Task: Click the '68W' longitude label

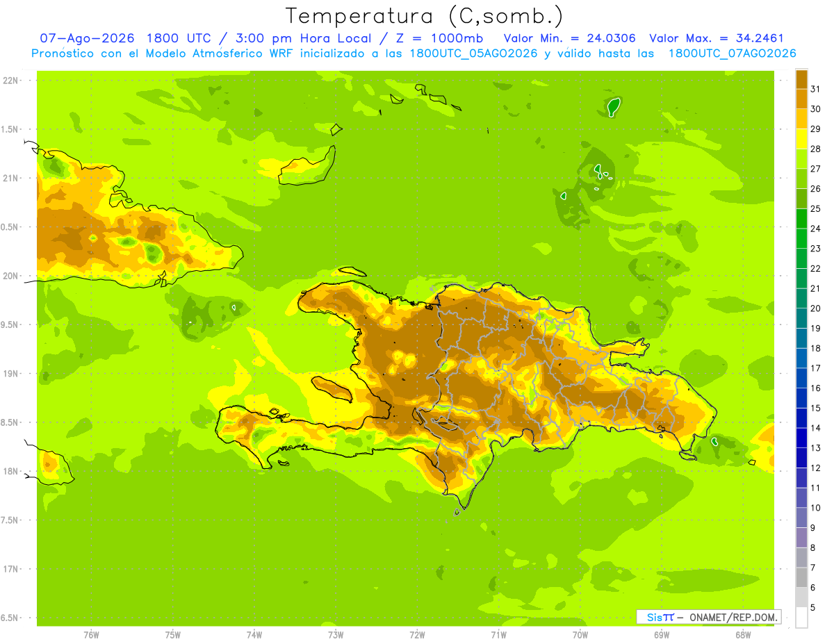Action: 744,634
